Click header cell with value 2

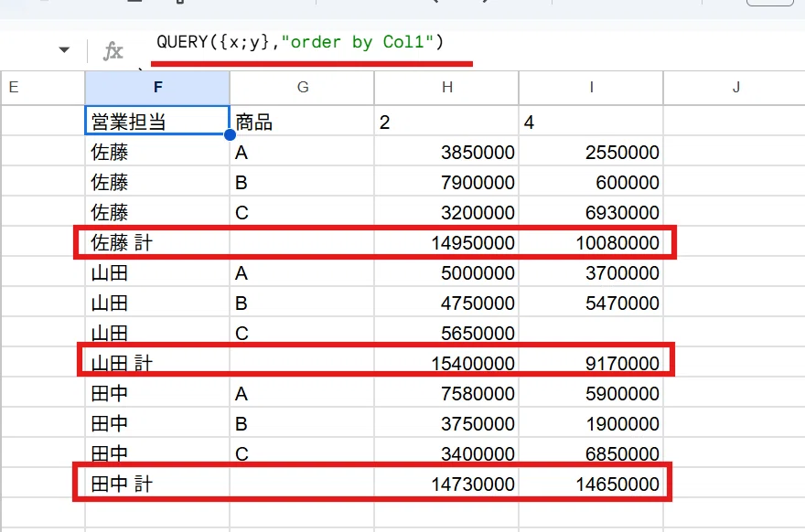446,121
